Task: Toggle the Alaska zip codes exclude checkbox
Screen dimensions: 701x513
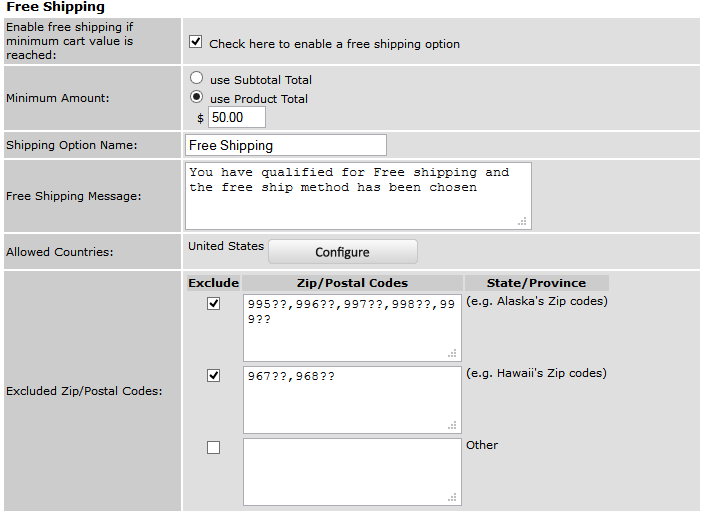Action: 214,304
